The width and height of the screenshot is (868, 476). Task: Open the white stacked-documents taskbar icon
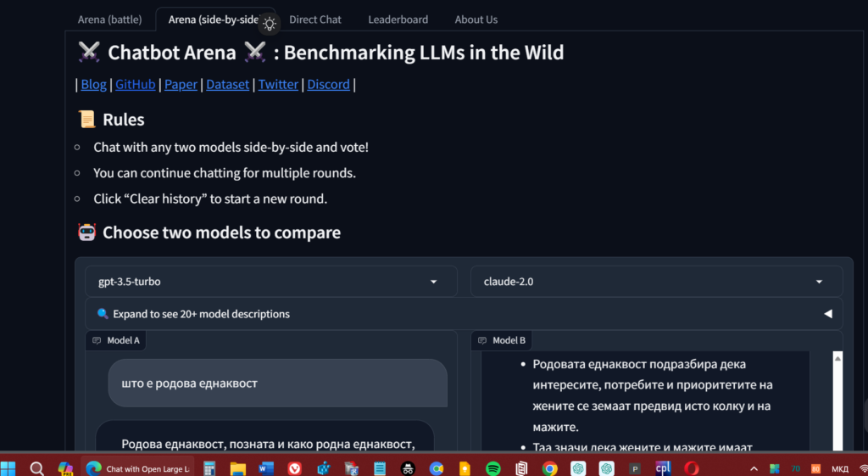(521, 469)
